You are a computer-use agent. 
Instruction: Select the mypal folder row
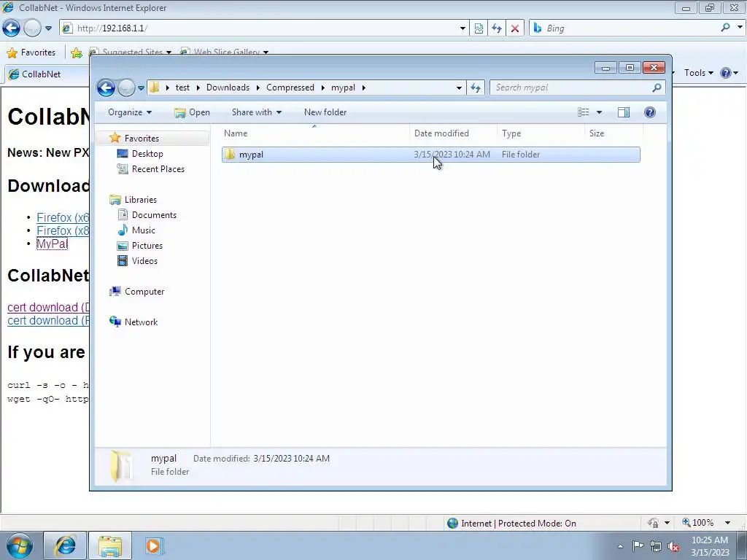(430, 155)
